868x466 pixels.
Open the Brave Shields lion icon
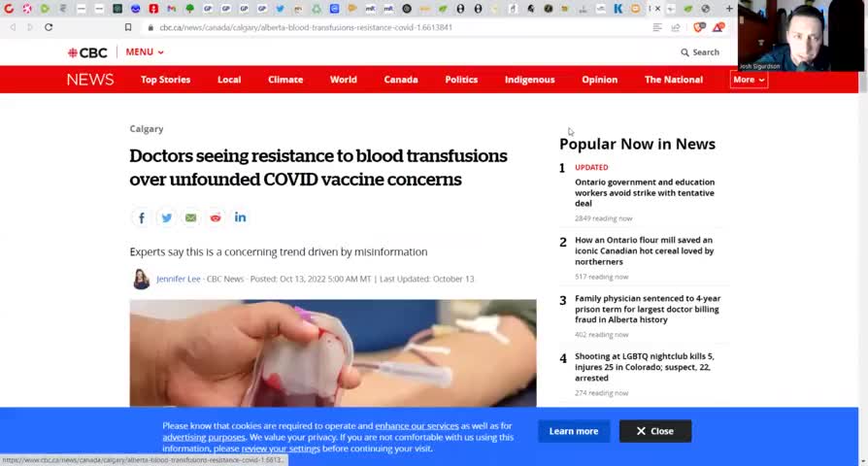(x=699, y=27)
